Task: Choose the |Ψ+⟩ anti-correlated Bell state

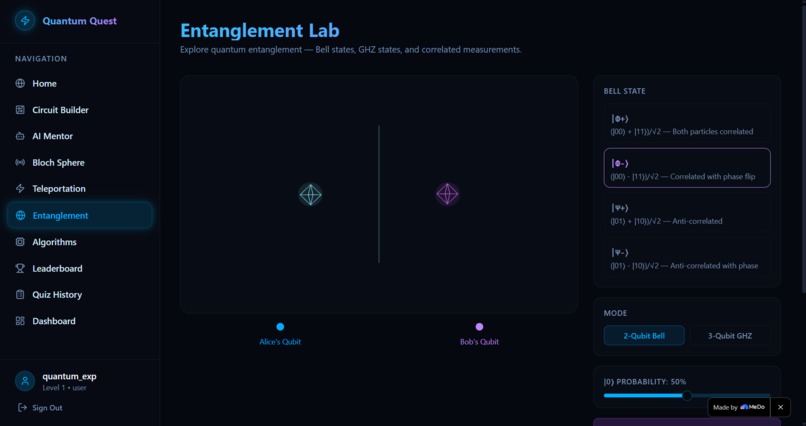Action: pos(687,213)
